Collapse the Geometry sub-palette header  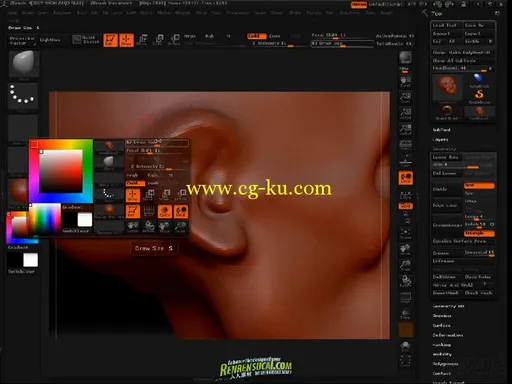[x=444, y=149]
